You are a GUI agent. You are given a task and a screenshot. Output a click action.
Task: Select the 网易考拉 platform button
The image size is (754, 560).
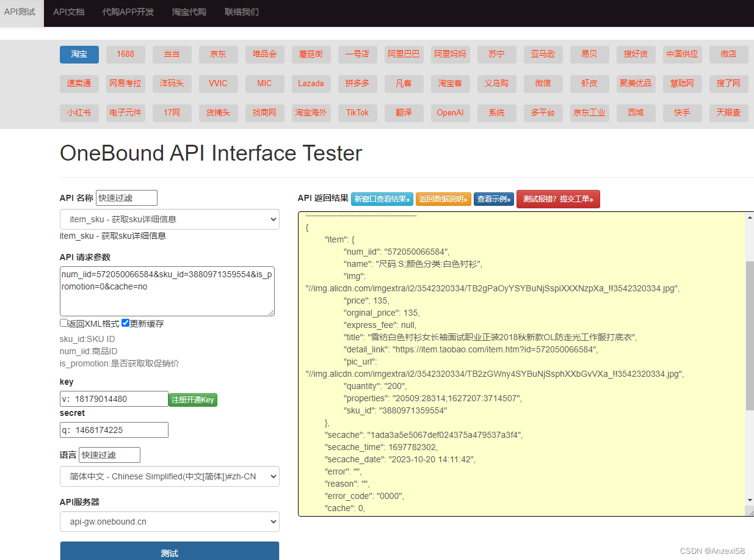[126, 84]
